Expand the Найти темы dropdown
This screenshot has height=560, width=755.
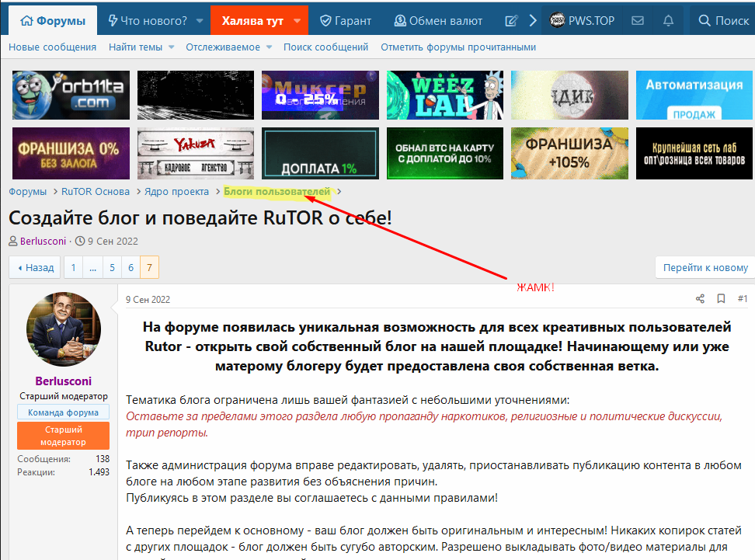(x=172, y=47)
